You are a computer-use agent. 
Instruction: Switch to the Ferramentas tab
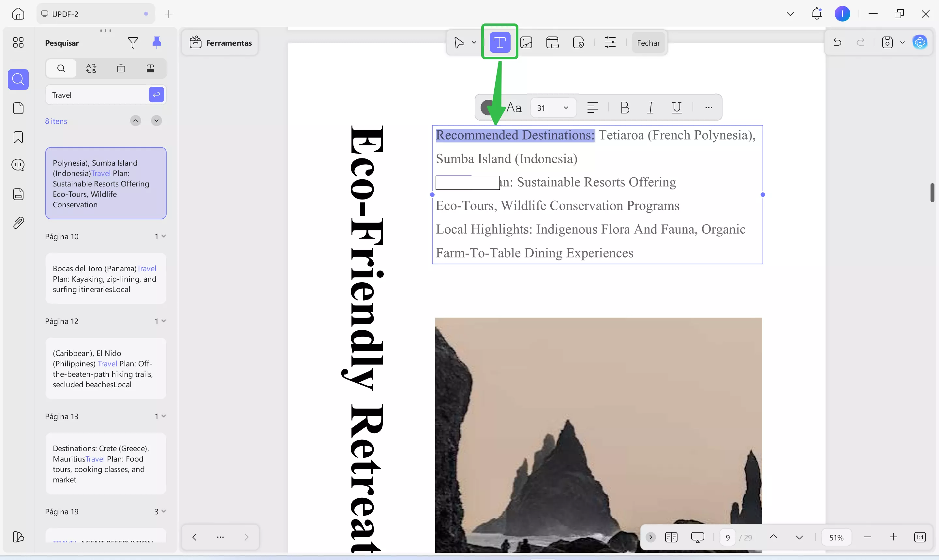click(220, 42)
